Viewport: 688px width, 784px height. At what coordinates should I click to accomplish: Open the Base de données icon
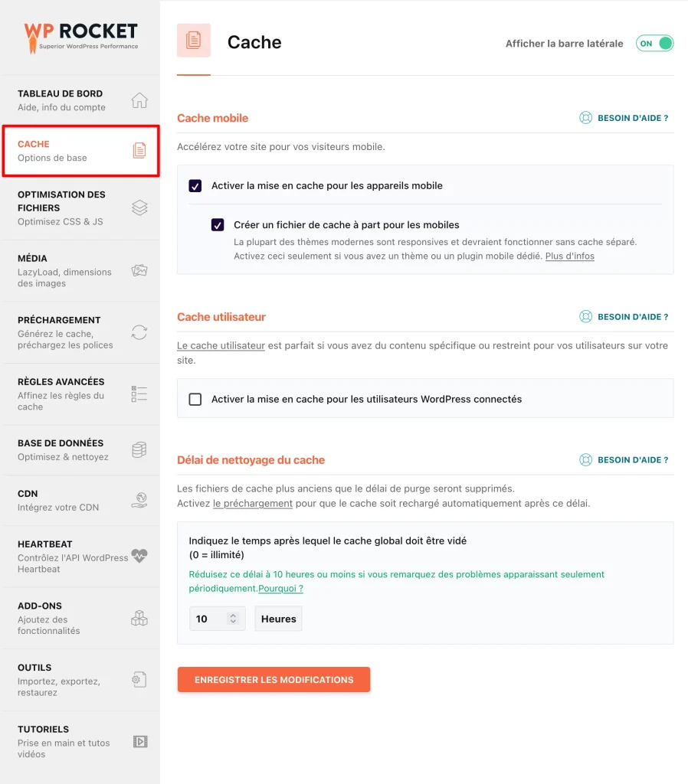[139, 449]
